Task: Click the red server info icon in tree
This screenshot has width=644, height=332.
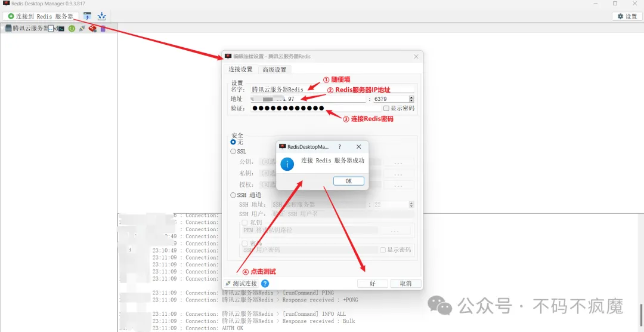Action: coord(92,28)
